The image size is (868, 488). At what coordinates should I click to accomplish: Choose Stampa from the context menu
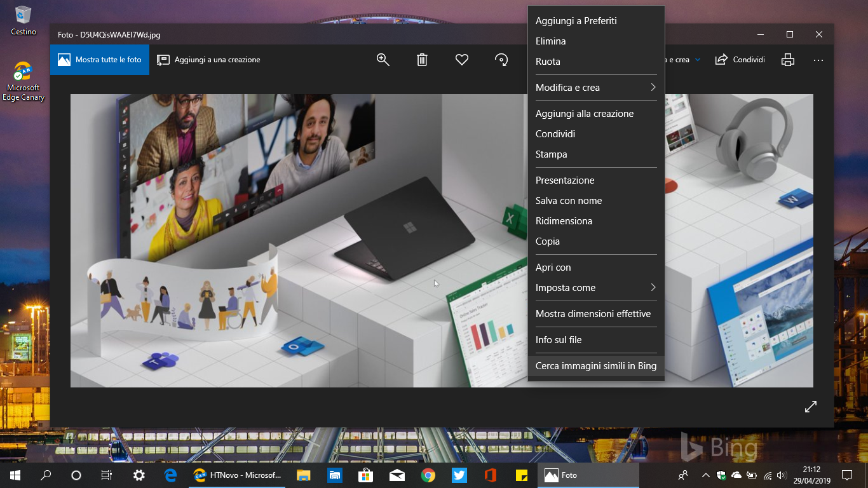click(596, 154)
